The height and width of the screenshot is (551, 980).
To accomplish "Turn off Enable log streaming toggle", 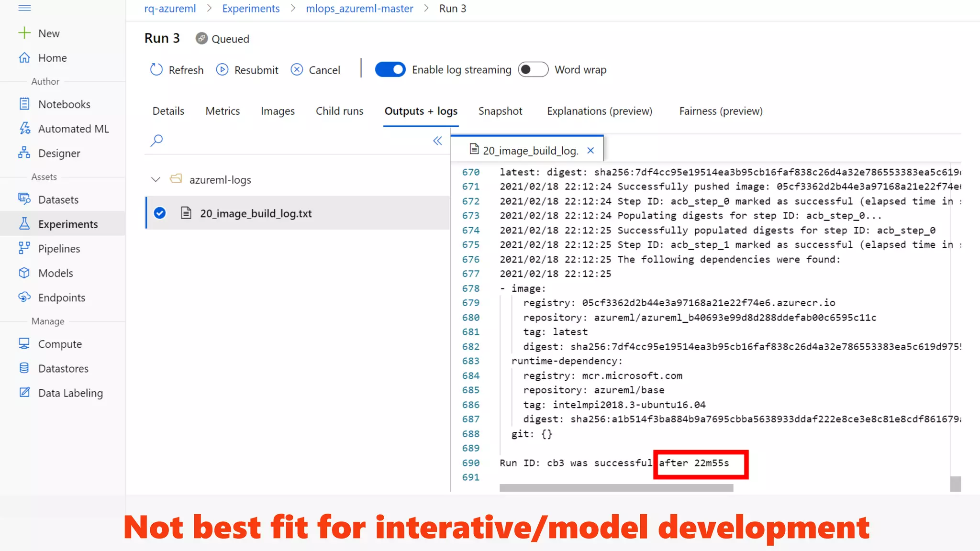I will click(390, 70).
